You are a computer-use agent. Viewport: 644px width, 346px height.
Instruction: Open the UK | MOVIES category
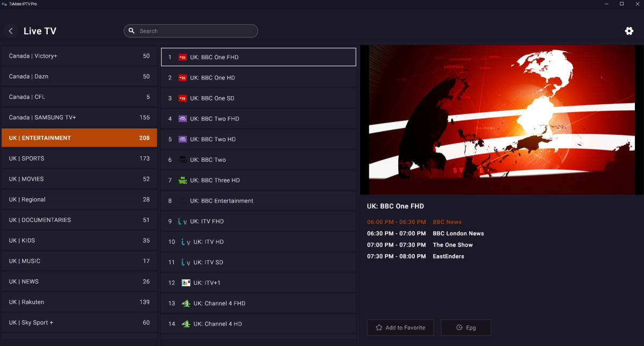point(79,179)
